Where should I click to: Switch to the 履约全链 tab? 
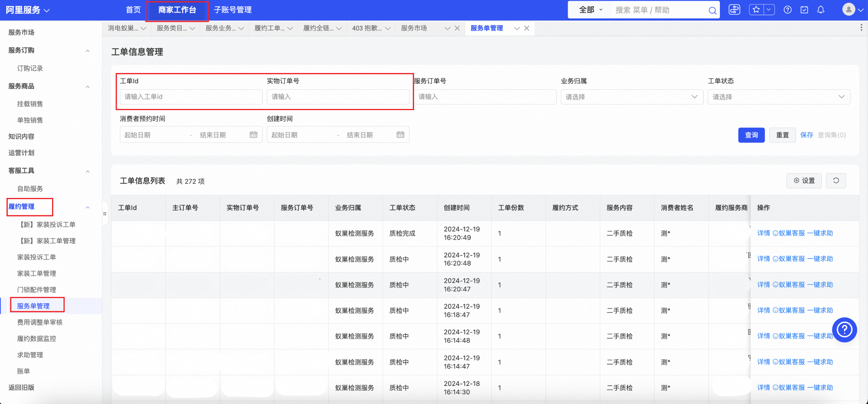[x=318, y=28]
